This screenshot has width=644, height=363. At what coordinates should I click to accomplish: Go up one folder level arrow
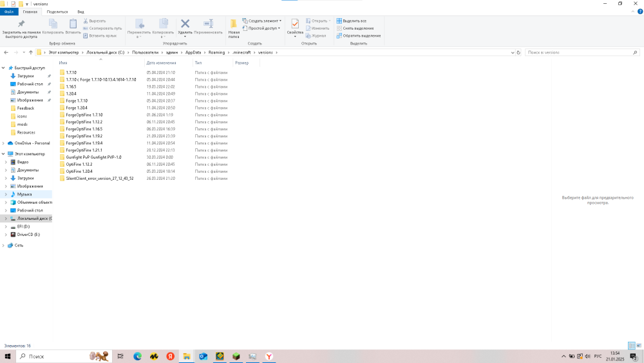[x=31, y=53]
